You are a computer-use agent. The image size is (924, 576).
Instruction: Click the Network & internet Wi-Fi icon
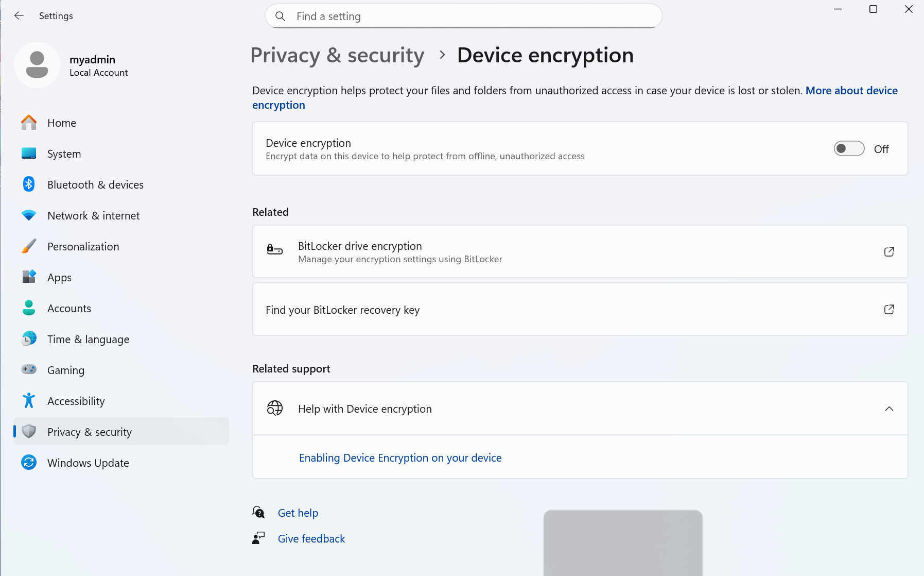pos(29,215)
